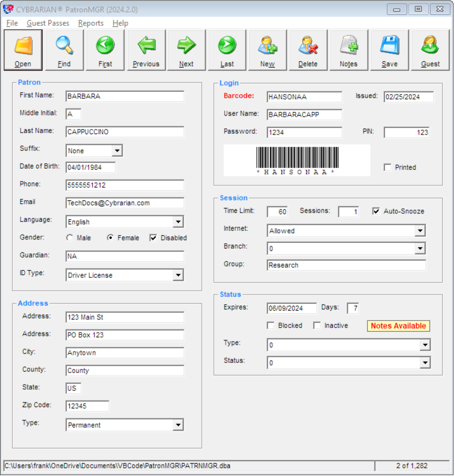Screen dimensions: 455x476
Task: Open the Reports menu
Action: click(x=91, y=23)
